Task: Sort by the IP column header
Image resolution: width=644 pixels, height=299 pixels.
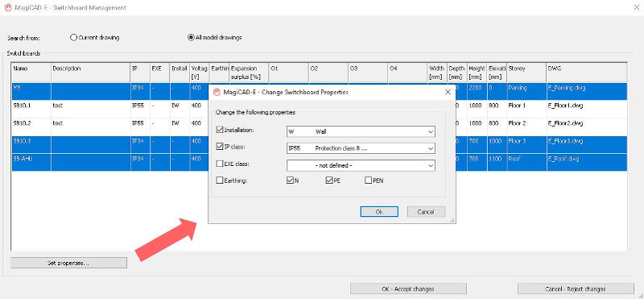Action: click(x=140, y=73)
